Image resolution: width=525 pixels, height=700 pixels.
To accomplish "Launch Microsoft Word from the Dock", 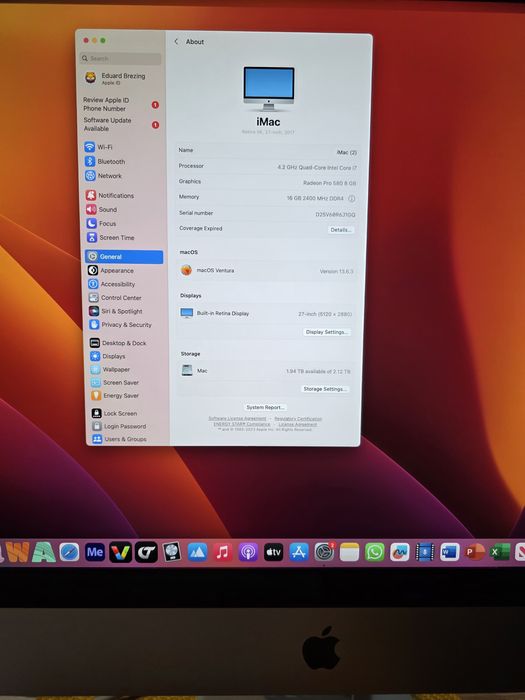I will (450, 552).
